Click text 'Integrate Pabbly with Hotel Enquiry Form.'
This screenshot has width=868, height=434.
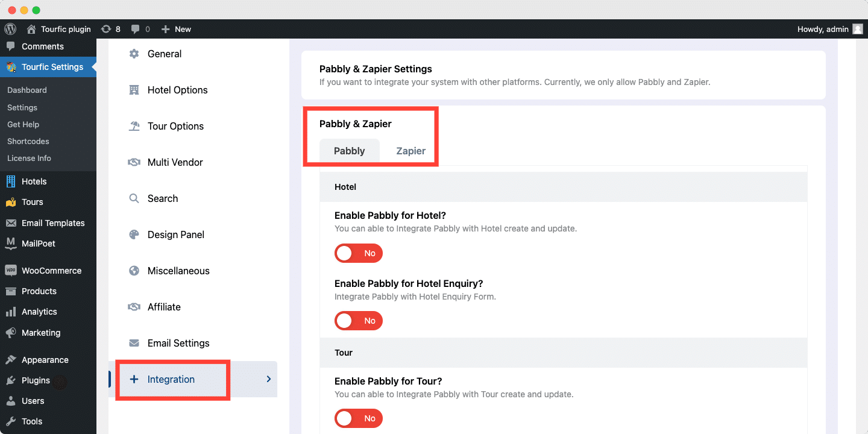coord(415,297)
